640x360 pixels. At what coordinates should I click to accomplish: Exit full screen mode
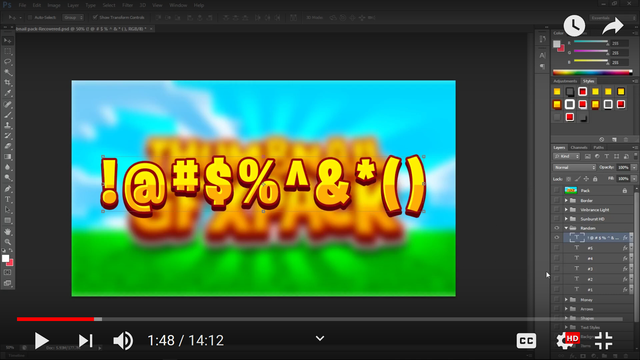pos(604,341)
